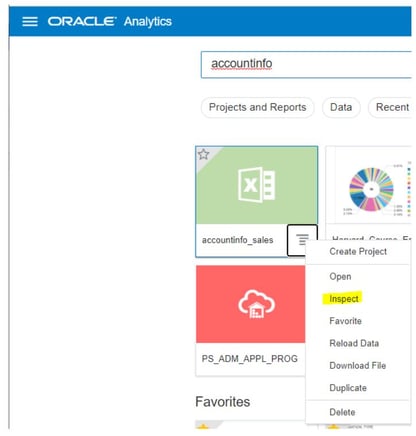416x436 pixels.
Task: Select the Recent filter chip
Action: (x=390, y=107)
